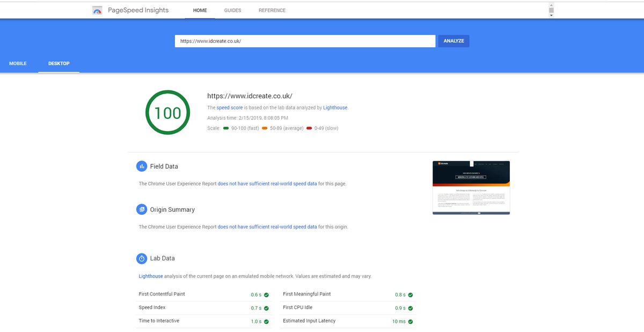This screenshot has width=644, height=332.
Task: Click the https://www.idcreate.co.uk/ heading
Action: [x=250, y=96]
